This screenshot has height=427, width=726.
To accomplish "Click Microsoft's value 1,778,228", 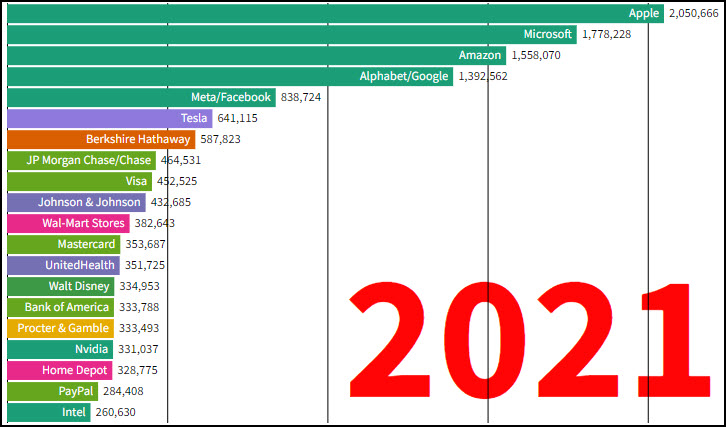I will (607, 35).
